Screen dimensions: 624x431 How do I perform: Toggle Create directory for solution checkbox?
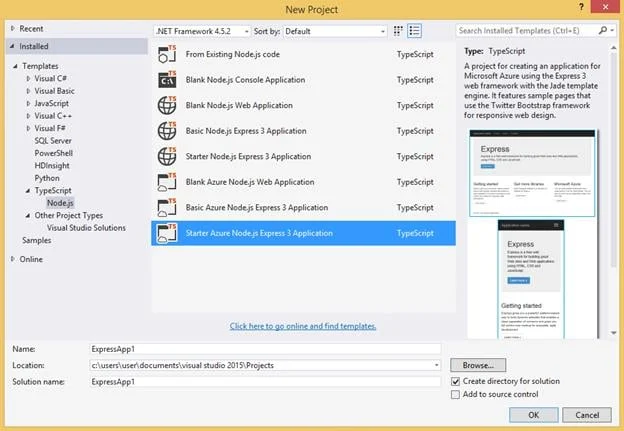(455, 381)
